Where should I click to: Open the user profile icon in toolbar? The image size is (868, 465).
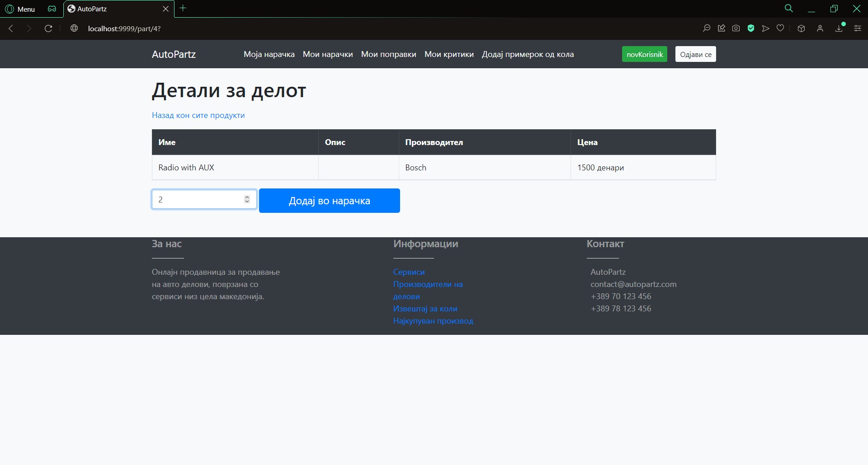820,28
